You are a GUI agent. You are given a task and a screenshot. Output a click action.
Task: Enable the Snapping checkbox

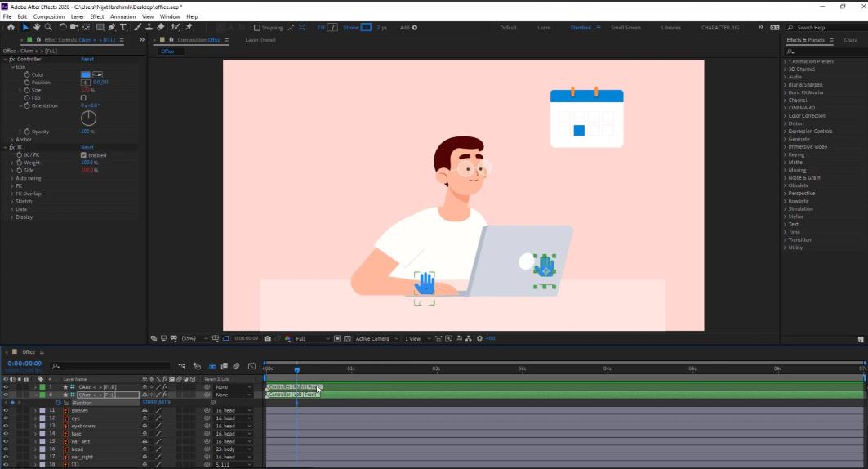click(x=257, y=28)
